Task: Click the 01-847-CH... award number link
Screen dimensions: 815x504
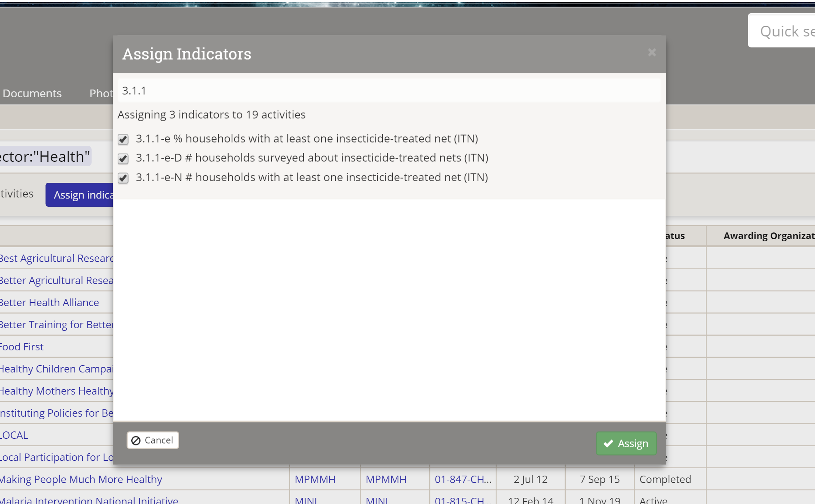Action: (463, 479)
